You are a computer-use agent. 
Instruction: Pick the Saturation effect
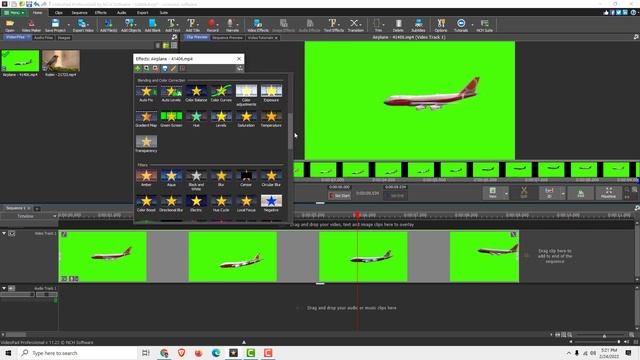(246, 119)
